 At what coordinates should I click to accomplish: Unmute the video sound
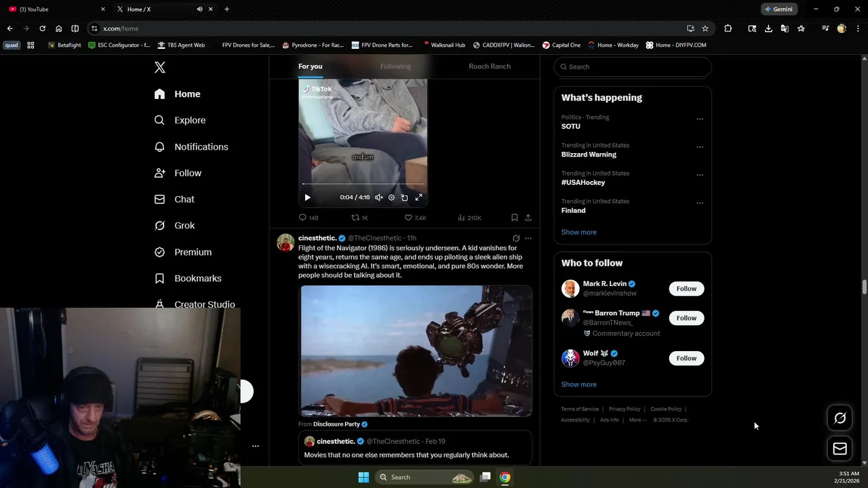click(378, 197)
